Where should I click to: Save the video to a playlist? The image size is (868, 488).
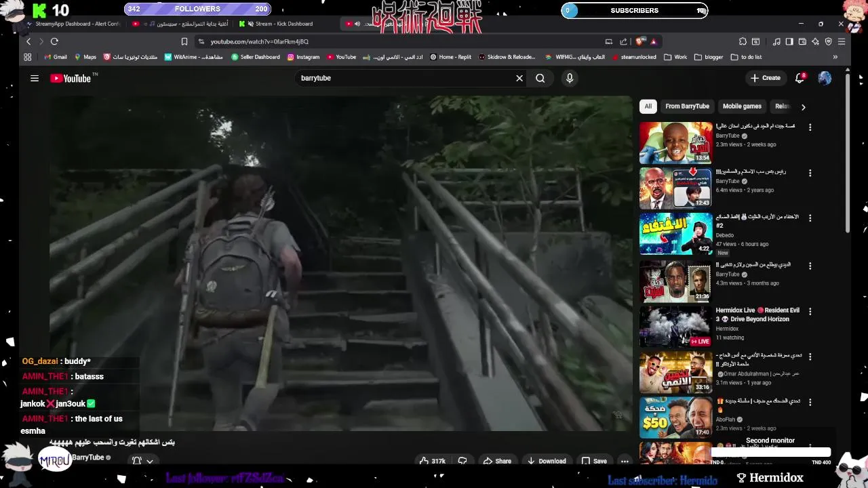(x=594, y=461)
